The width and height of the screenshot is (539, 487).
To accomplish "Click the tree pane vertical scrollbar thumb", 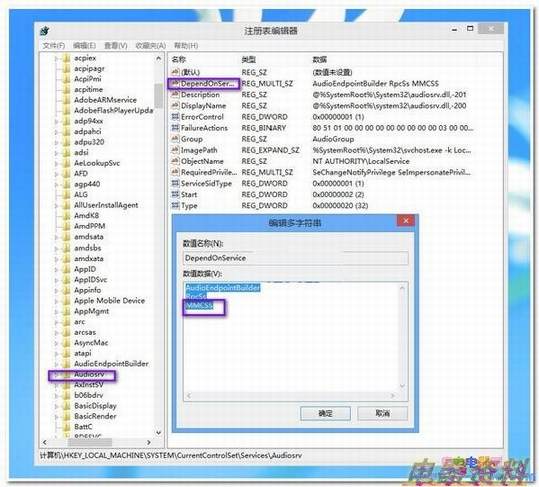I will click(x=158, y=95).
